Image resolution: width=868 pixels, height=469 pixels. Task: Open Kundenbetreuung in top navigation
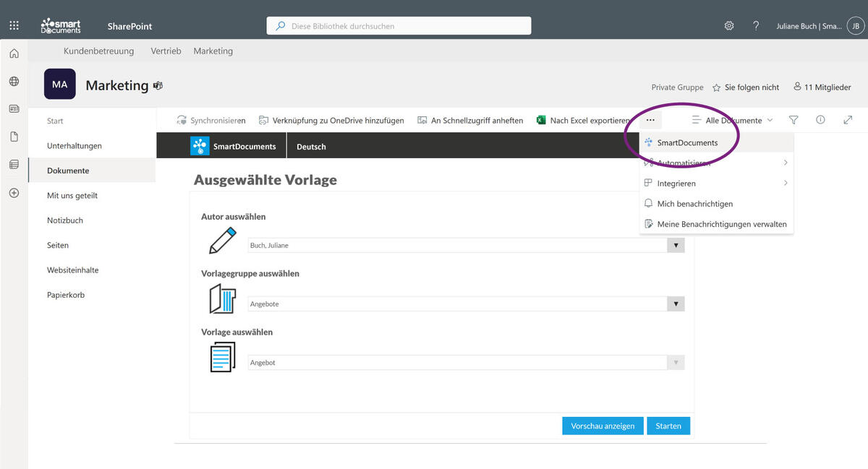[x=99, y=51]
